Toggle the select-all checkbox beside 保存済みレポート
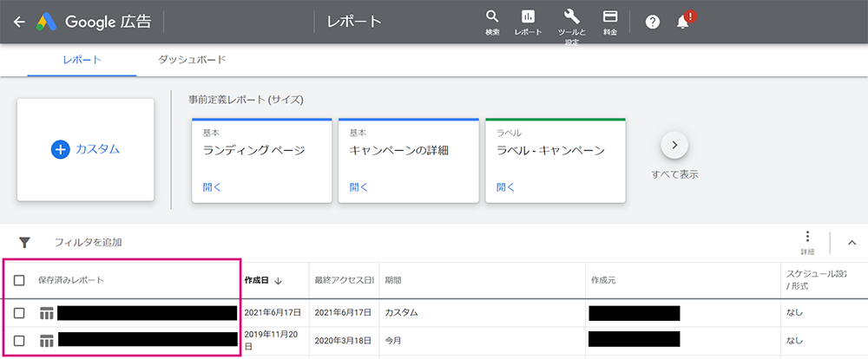This screenshot has height=359, width=868. tap(19, 280)
